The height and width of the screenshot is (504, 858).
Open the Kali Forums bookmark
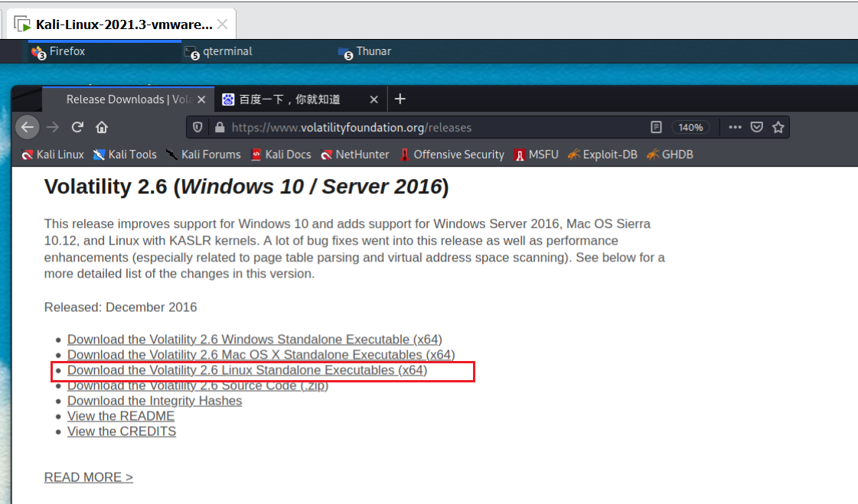click(203, 154)
